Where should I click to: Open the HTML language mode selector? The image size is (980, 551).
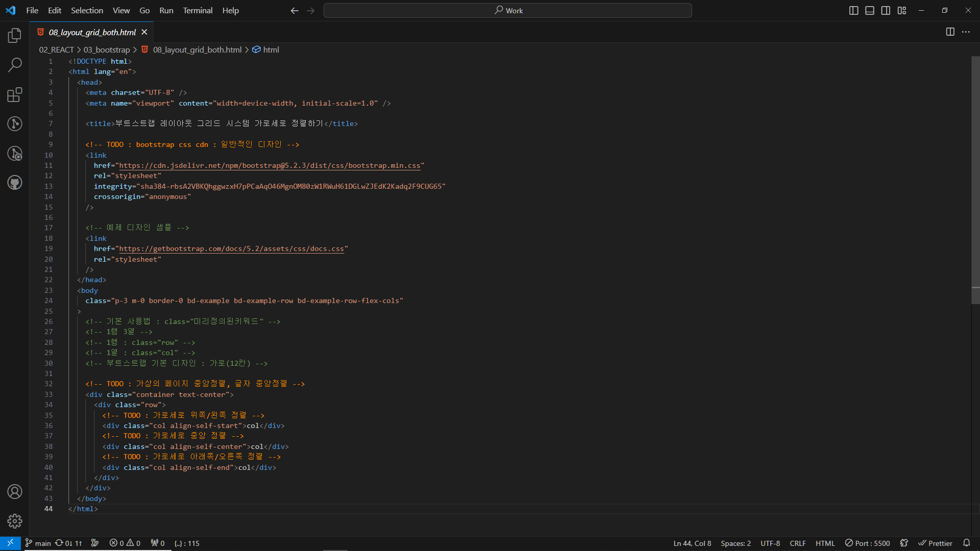[x=825, y=543]
